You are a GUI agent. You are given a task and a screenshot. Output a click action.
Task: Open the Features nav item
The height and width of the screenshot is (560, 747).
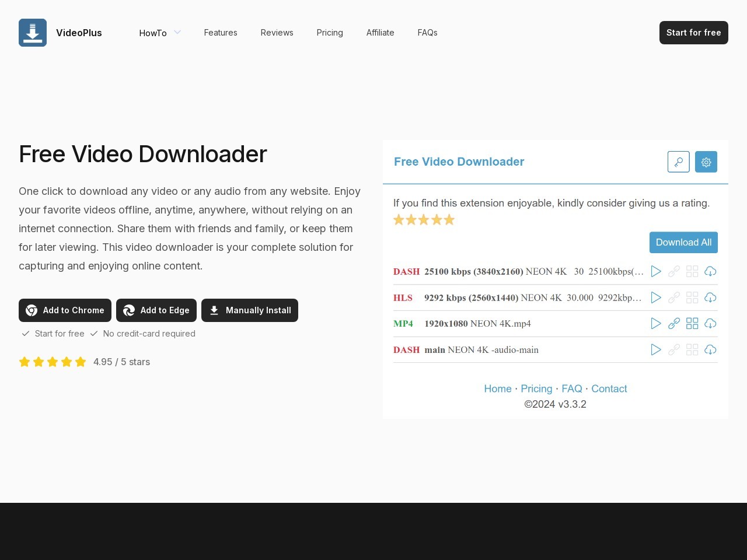(x=221, y=33)
